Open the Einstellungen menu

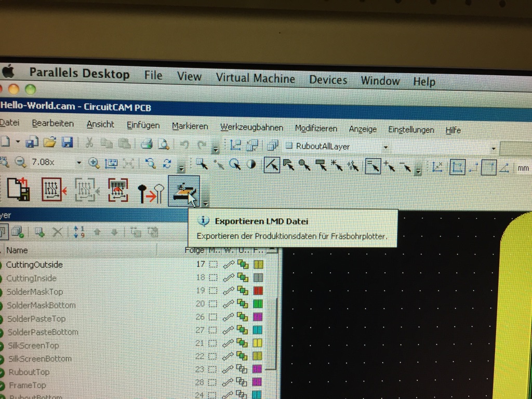point(411,130)
